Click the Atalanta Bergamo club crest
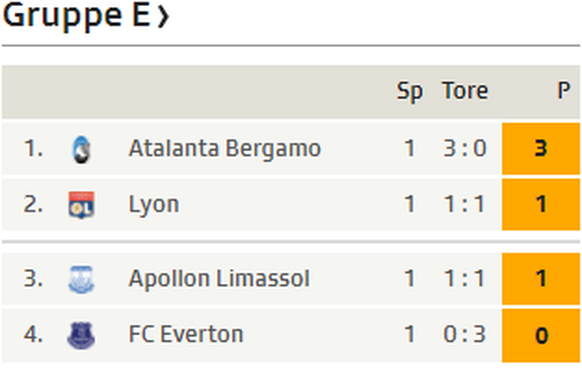The width and height of the screenshot is (582, 370). point(81,150)
